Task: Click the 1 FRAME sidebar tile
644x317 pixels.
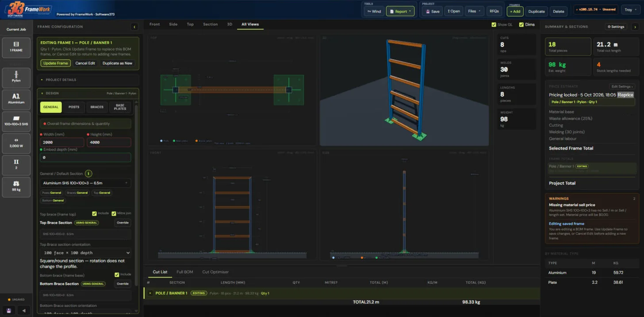Action: click(16, 48)
